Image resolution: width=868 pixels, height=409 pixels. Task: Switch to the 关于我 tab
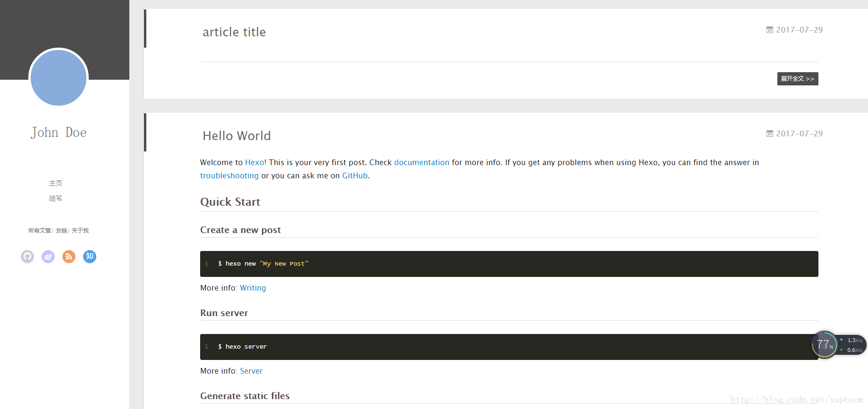pos(80,231)
